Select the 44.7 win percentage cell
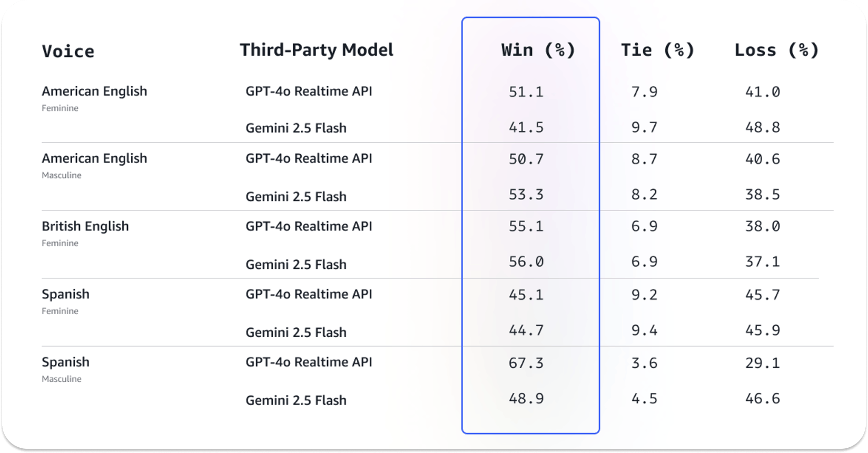 point(526,330)
